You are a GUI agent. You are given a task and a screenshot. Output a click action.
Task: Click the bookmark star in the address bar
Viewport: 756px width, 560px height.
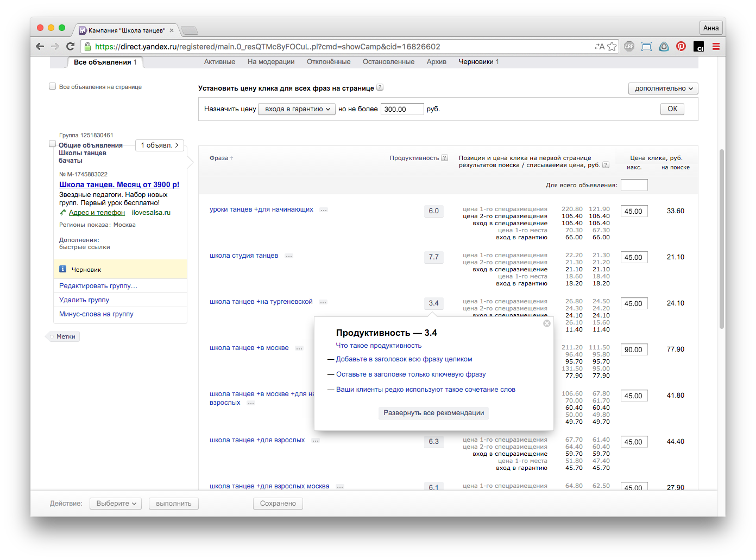612,47
